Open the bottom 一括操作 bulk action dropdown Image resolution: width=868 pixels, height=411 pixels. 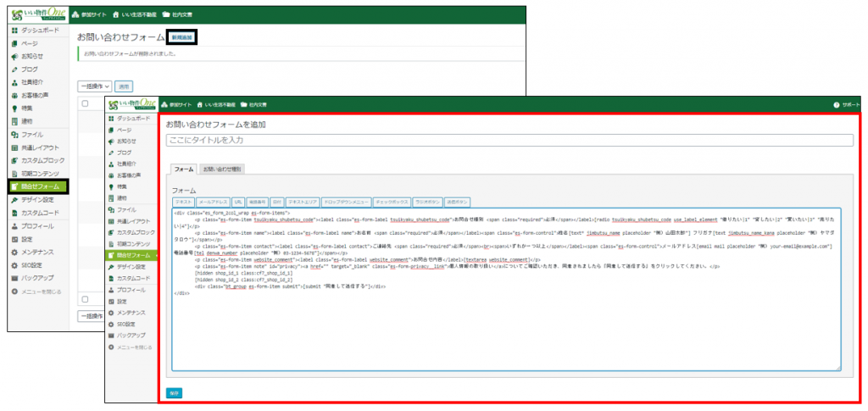click(x=92, y=316)
